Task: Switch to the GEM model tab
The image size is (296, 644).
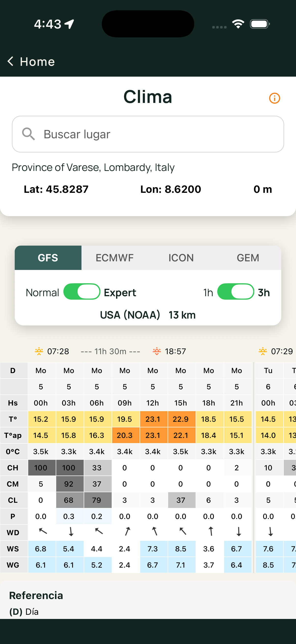Action: (248, 258)
